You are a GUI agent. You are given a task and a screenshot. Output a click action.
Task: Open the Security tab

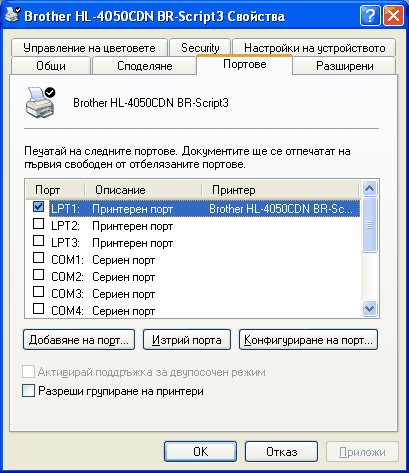(200, 48)
